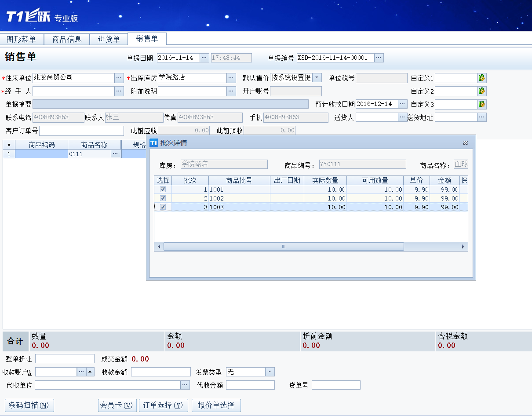This screenshot has height=416, width=532.
Task: Click the 自定义1 lookup icon
Action: coord(482,78)
